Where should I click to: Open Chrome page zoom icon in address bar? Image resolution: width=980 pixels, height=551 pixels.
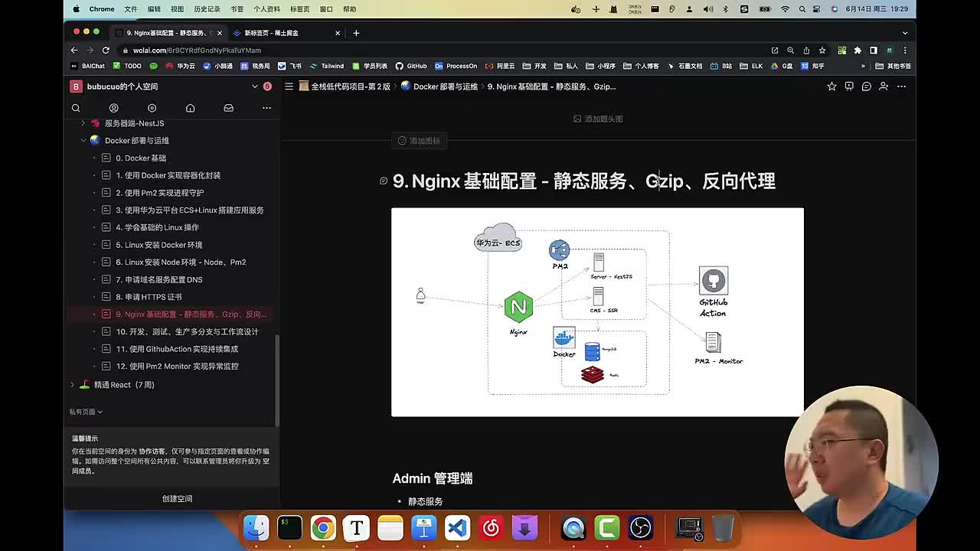(791, 51)
